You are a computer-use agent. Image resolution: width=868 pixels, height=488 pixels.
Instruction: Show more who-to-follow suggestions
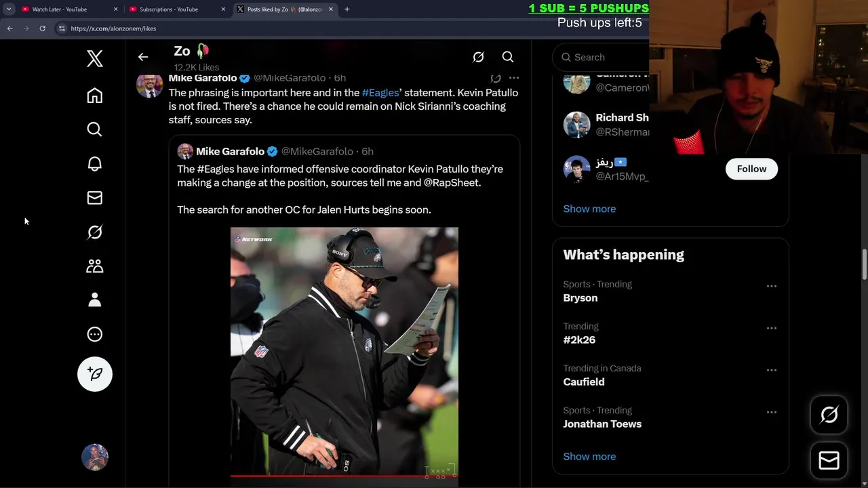589,209
